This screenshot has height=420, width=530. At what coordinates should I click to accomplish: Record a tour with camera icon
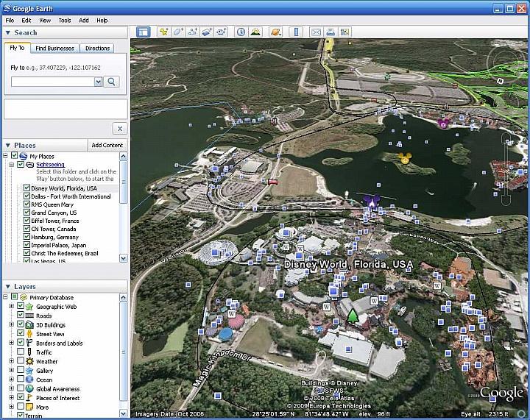222,32
